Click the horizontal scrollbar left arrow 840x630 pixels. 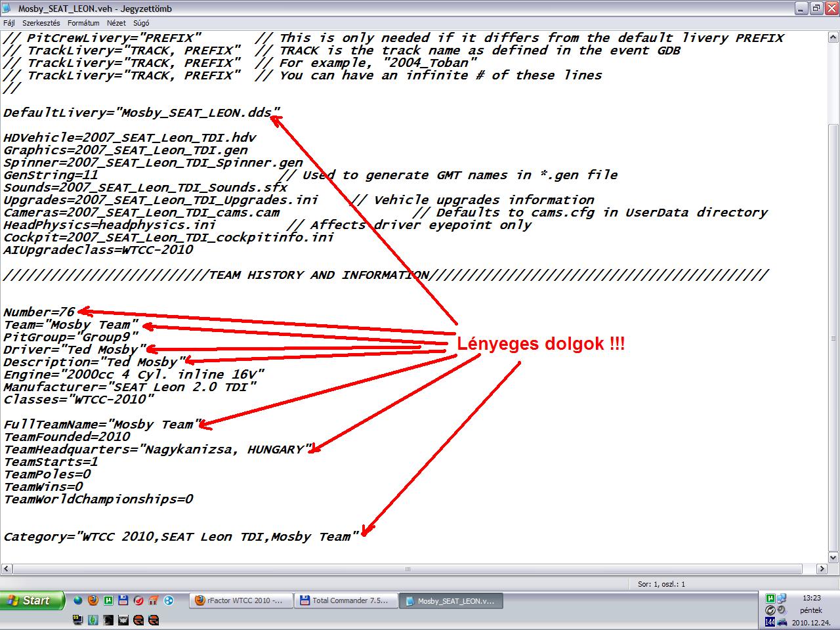point(6,569)
